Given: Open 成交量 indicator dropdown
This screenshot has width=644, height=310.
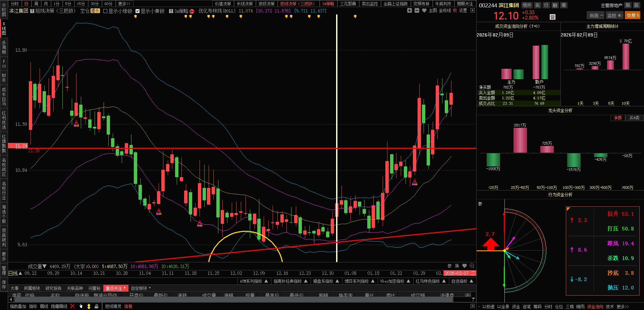Looking at the screenshot, I should coord(37,266).
